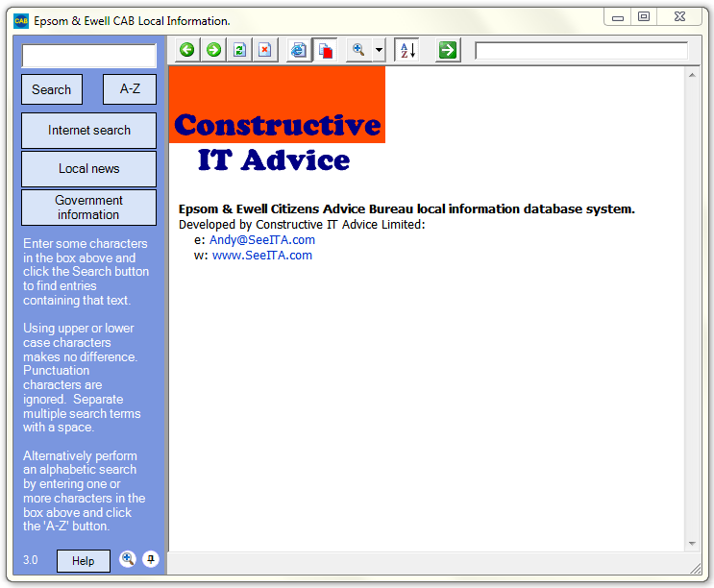This screenshot has height=588, width=714.
Task: Go back with the green back arrow
Action: pos(187,50)
